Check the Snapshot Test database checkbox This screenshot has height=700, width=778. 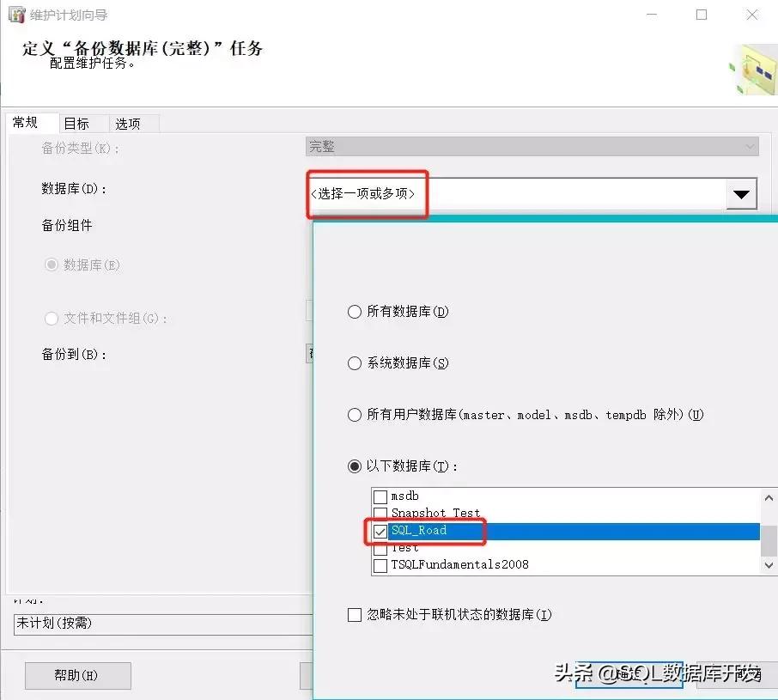coord(380,513)
